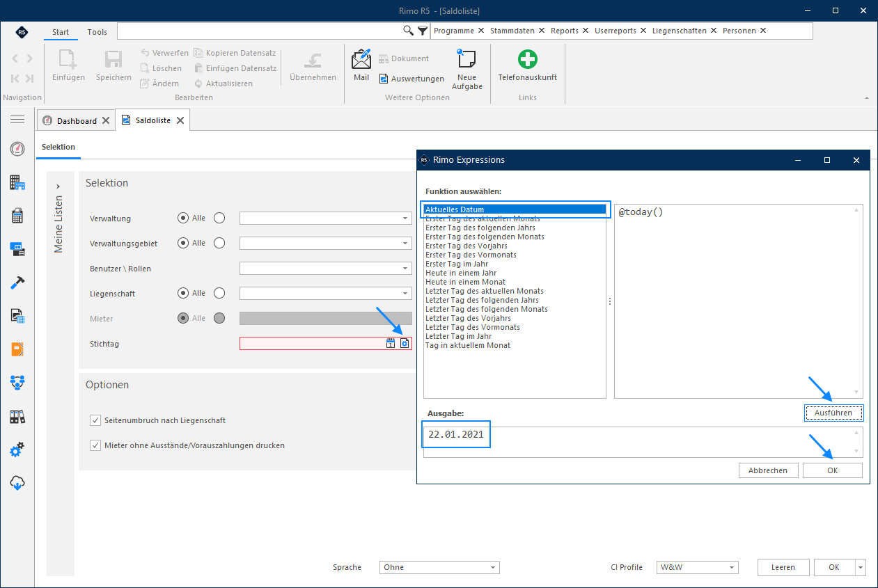Click the Aktualisieren refresh item
The image size is (878, 588).
(x=224, y=84)
